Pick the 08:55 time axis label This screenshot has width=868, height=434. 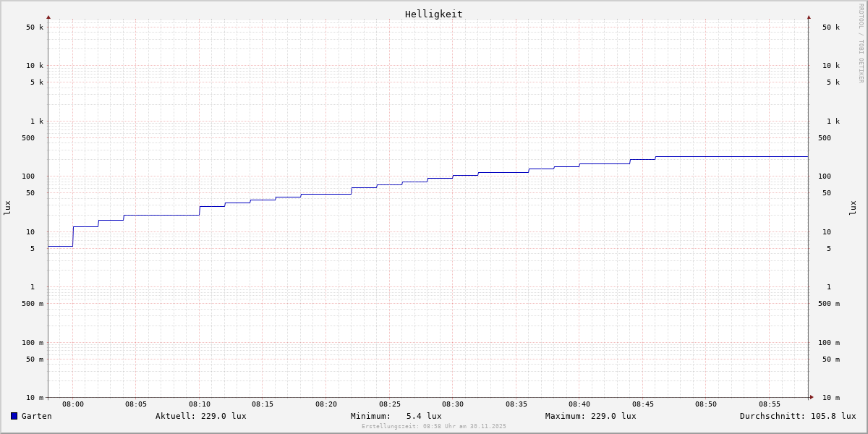coord(769,404)
